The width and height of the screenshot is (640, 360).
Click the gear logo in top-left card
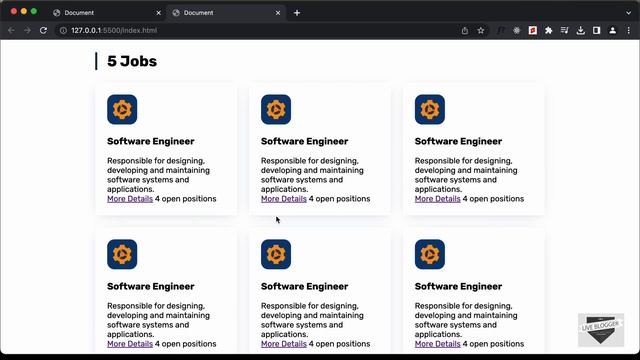tap(122, 109)
